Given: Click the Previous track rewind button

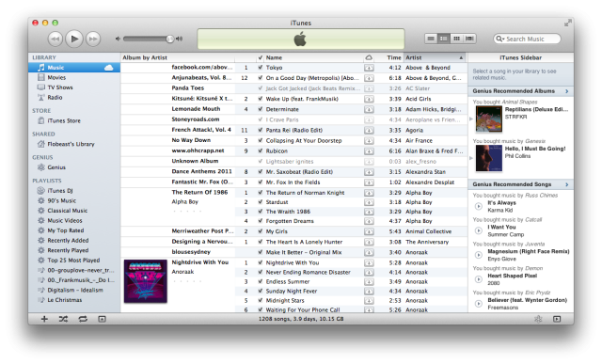Looking at the screenshot, I should coord(55,39).
